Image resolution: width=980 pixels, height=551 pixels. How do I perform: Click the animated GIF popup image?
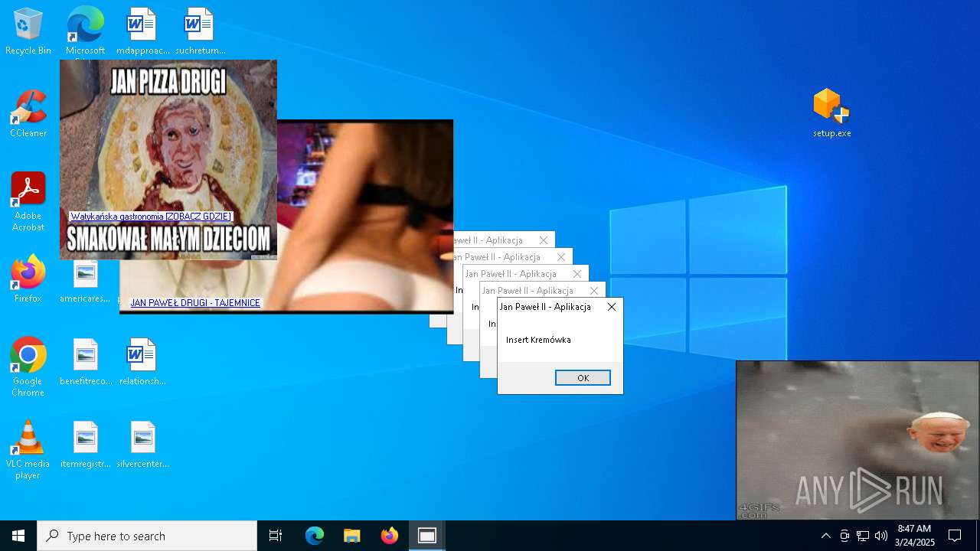[857, 440]
